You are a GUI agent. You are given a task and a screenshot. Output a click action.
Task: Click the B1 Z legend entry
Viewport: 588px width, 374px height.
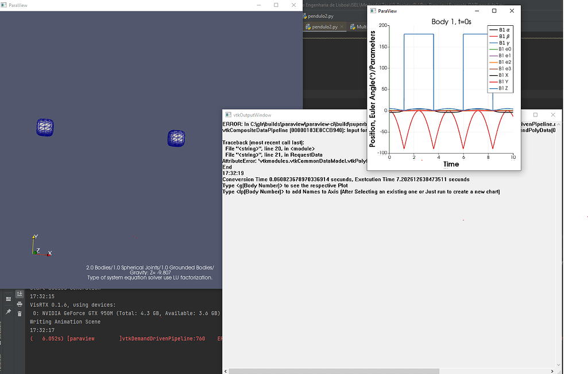[500, 88]
